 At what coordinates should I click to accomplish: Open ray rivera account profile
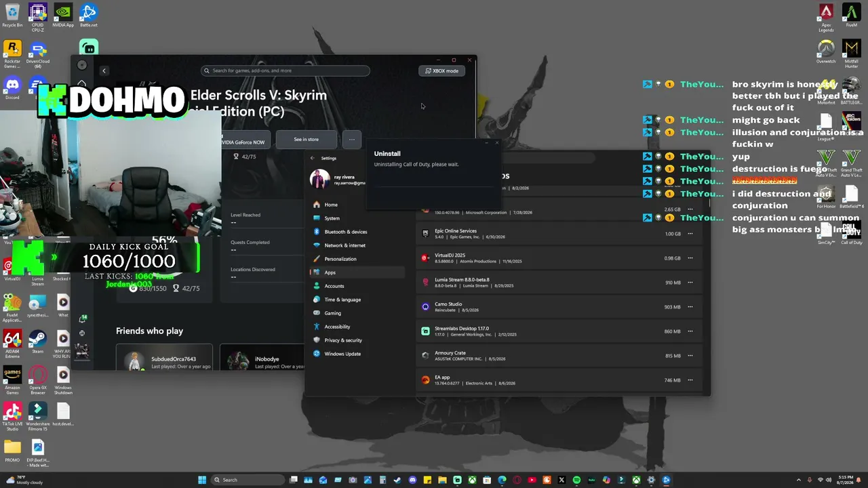pos(338,179)
